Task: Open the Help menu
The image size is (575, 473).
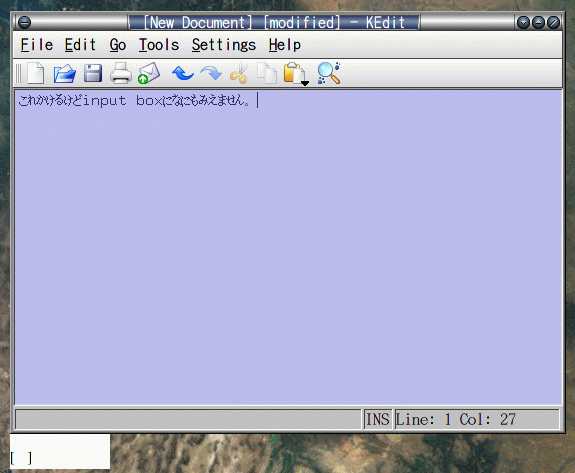Action: coord(285,45)
